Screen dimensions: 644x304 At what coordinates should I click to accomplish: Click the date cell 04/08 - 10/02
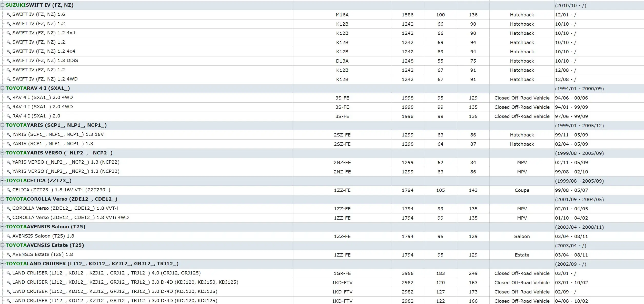pos(571,301)
